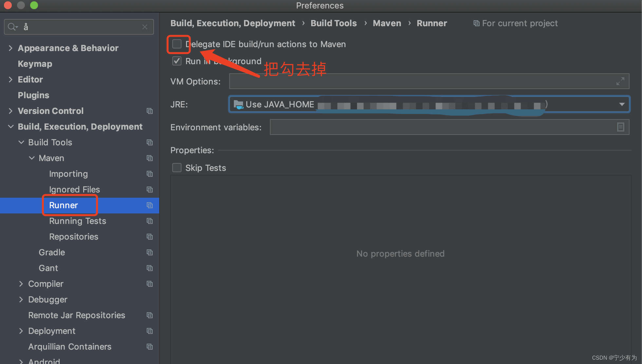Click the Deployment settings icon
Viewport: 642px width, 364px height.
pos(150,331)
